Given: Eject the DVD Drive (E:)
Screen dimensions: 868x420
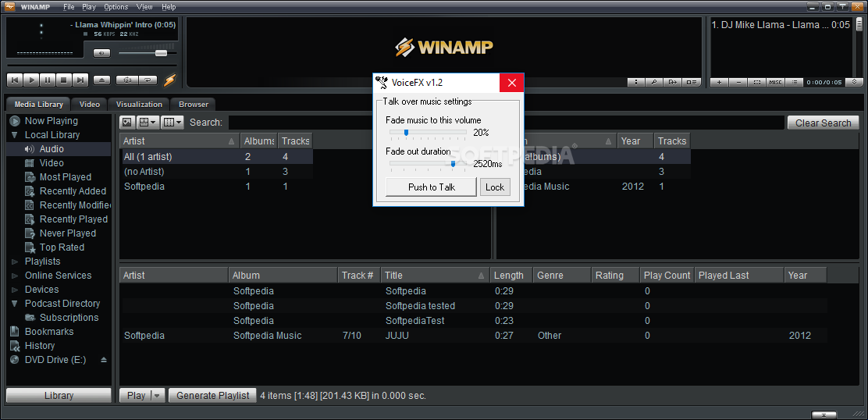Looking at the screenshot, I should tap(104, 360).
